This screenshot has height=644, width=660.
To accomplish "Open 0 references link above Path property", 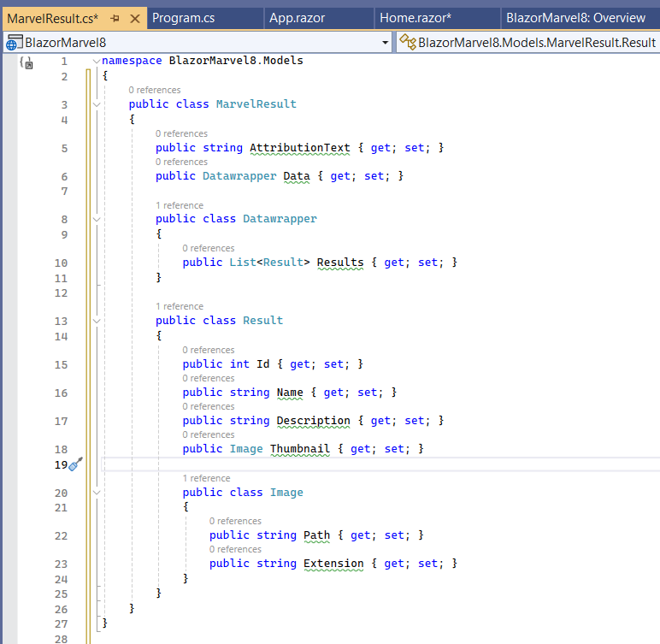I will 235,521.
